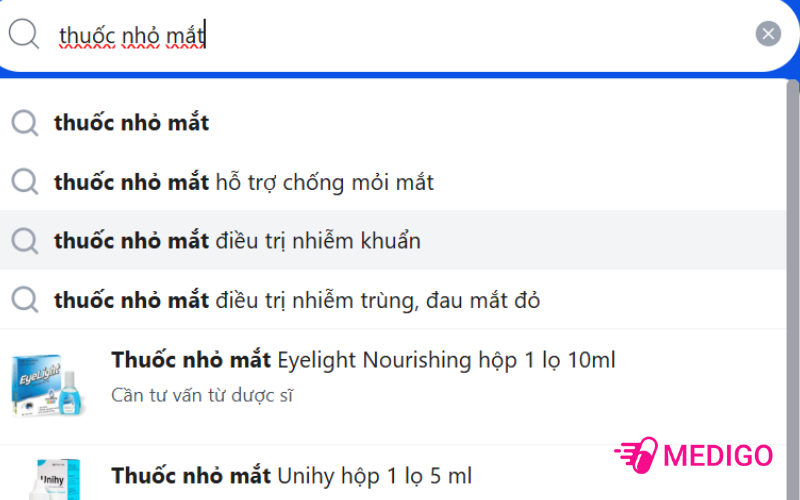Click magnifier icon beside first suggestion
This screenshot has height=500, width=800.
[x=24, y=123]
